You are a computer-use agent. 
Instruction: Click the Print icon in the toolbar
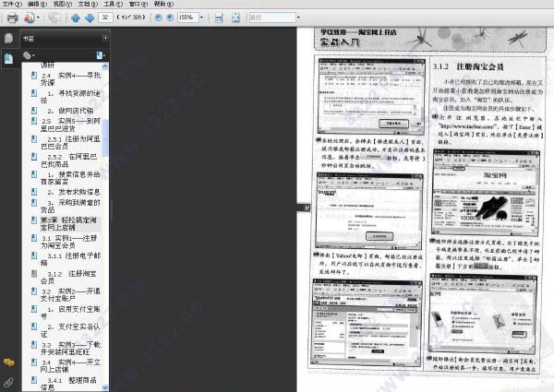click(x=12, y=18)
